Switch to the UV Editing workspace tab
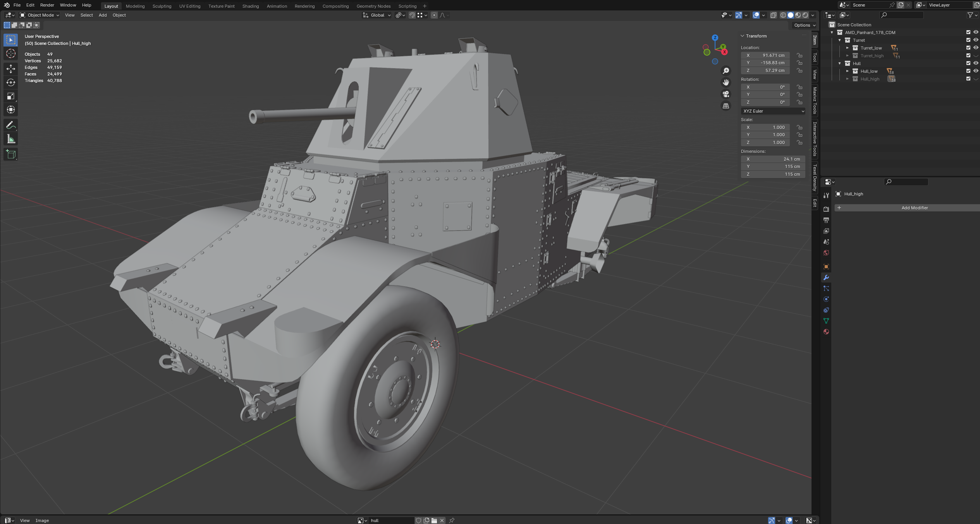The height and width of the screenshot is (524, 980). pos(190,6)
